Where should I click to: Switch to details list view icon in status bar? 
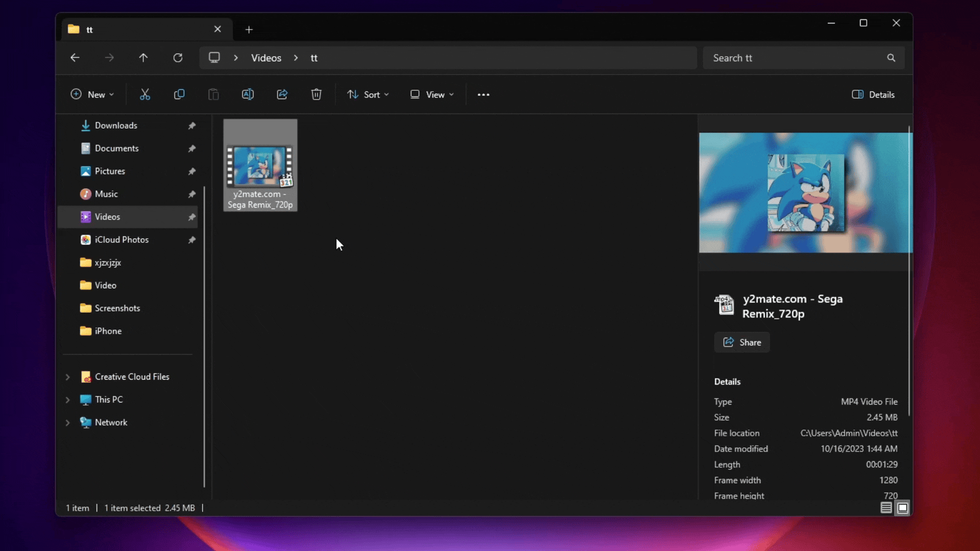(x=886, y=508)
